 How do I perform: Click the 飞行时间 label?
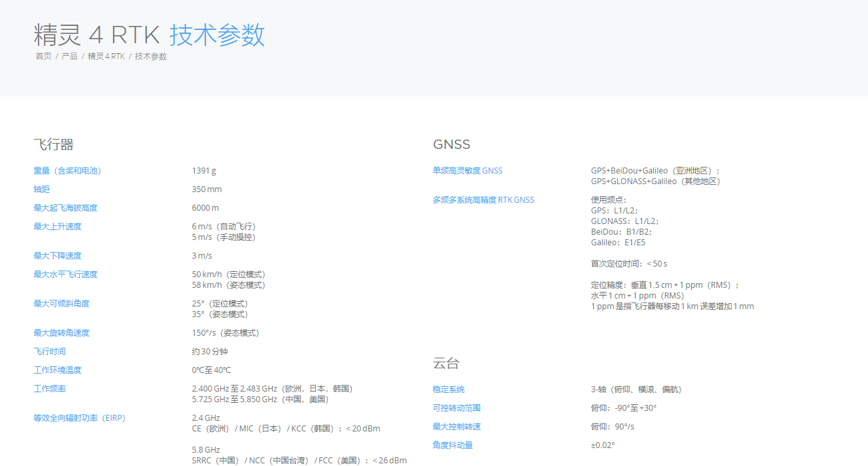coord(50,352)
